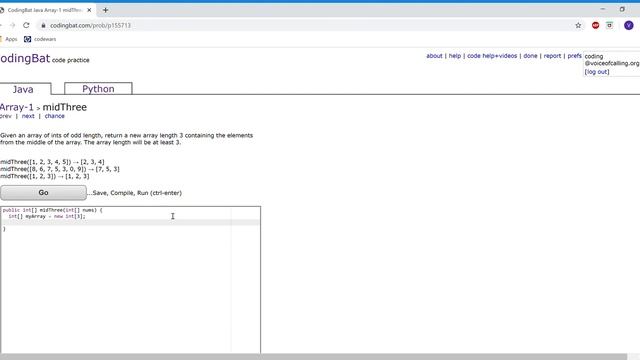Image resolution: width=640 pixels, height=360 pixels.
Task: Reload the page with the refresh icon
Action: [26, 25]
